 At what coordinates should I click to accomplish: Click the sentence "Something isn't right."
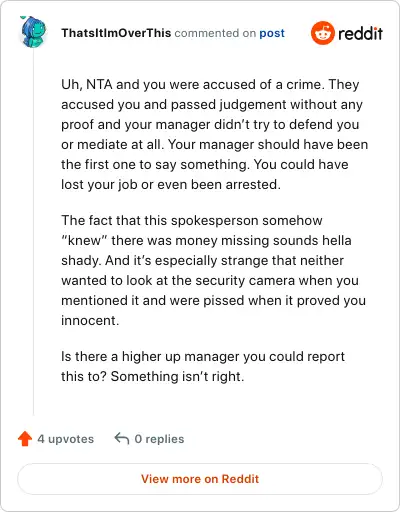177,376
